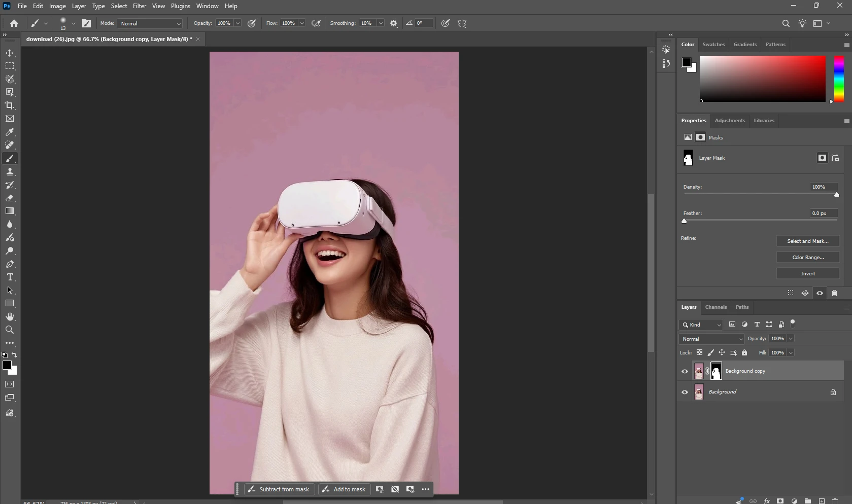
Task: Toggle lock transparent pixels
Action: pos(699,352)
